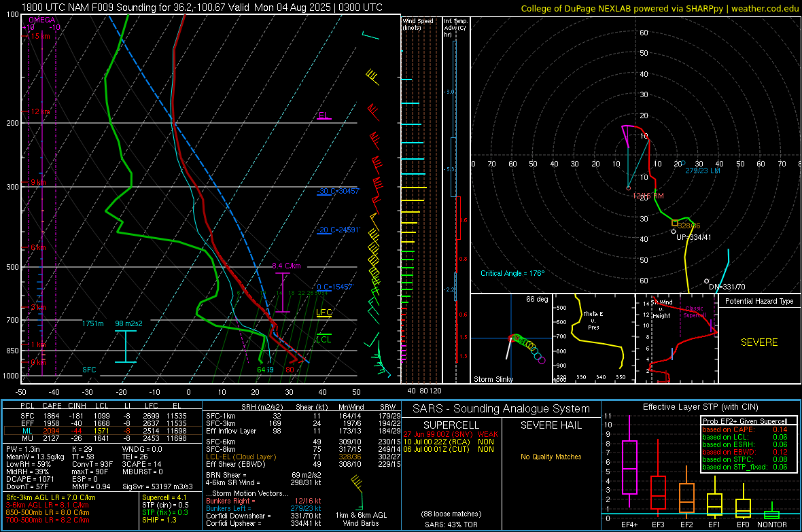Click the 66 deg slinky tilt value
802x532 pixels.
pyautogui.click(x=537, y=299)
